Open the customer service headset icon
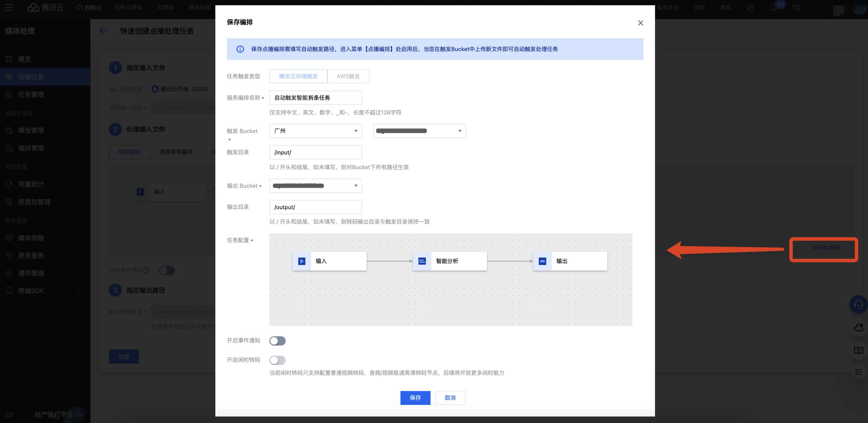The height and width of the screenshot is (423, 868). 858,304
